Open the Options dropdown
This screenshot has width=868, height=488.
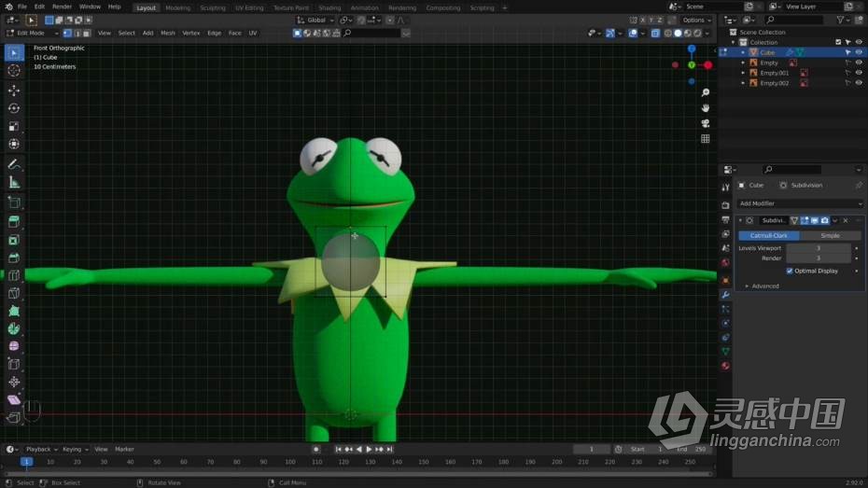pyautogui.click(x=696, y=21)
